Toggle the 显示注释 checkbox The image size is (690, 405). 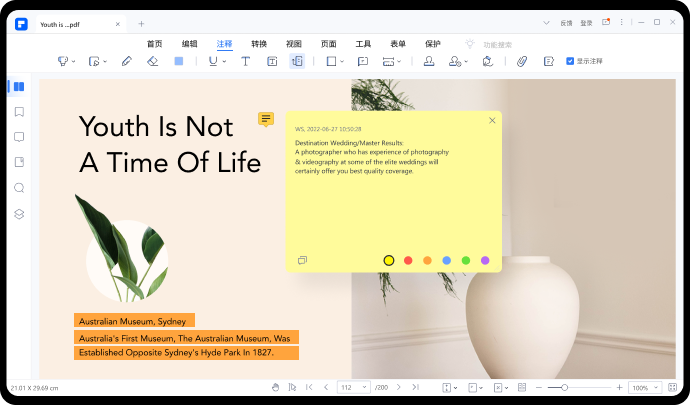570,61
